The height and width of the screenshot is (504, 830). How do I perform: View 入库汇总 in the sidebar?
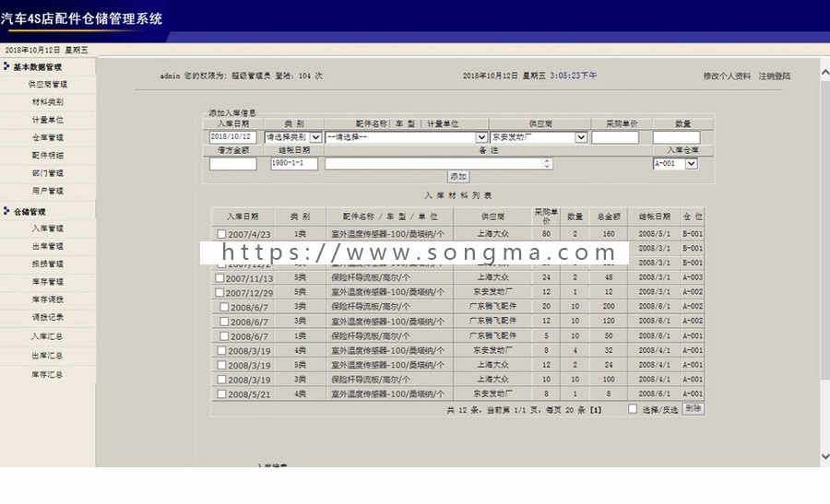click(47, 335)
